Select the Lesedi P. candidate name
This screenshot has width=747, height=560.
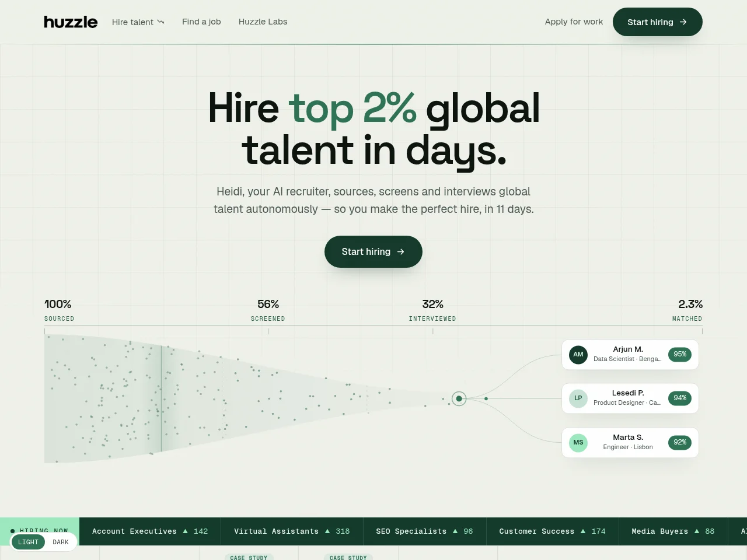(628, 393)
